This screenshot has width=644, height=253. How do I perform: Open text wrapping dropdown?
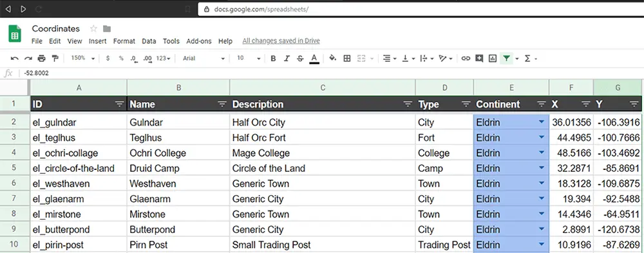427,59
